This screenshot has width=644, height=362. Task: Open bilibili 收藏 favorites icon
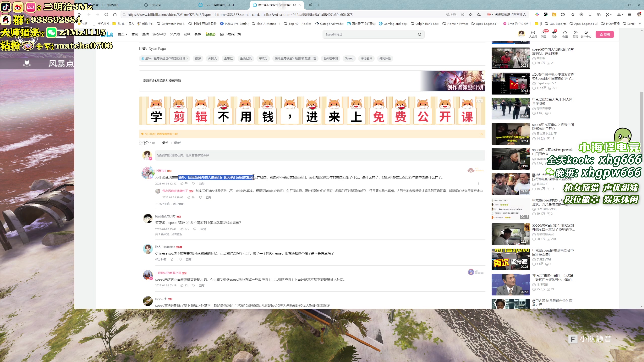tap(565, 34)
